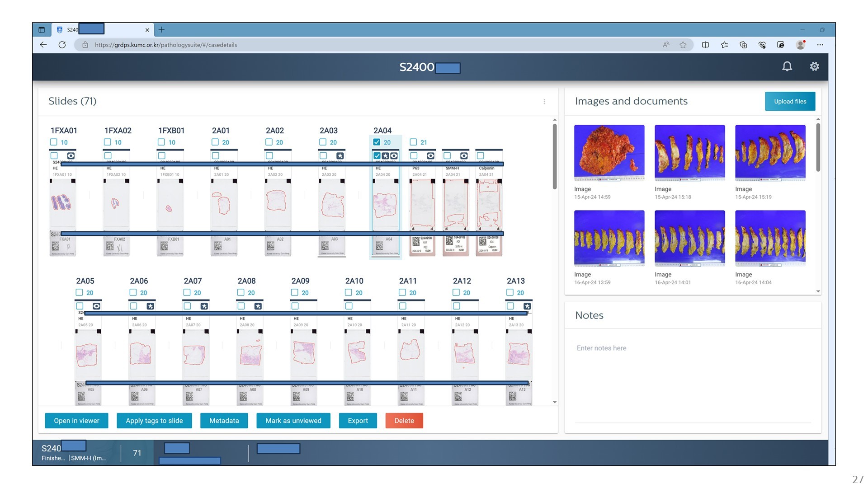Open the settings gear icon
Screen dimensions: 868x488
(x=814, y=66)
